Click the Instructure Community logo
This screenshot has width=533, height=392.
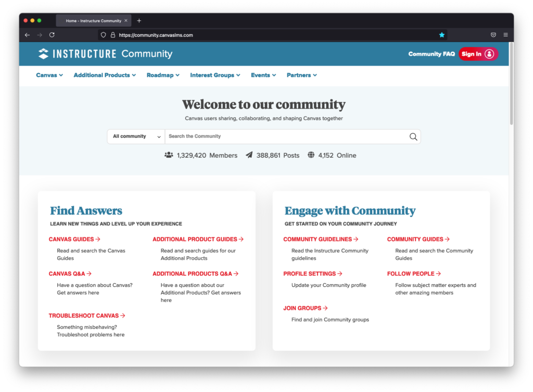(x=105, y=54)
